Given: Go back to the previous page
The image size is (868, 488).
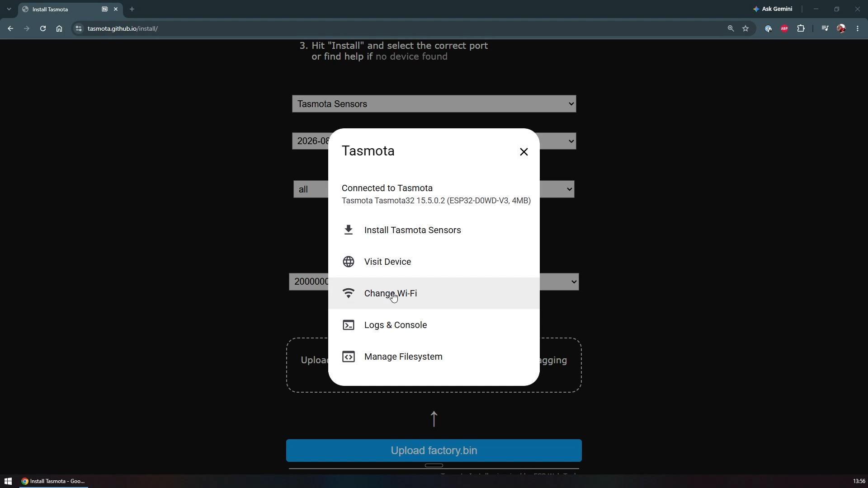Looking at the screenshot, I should coord(10,28).
